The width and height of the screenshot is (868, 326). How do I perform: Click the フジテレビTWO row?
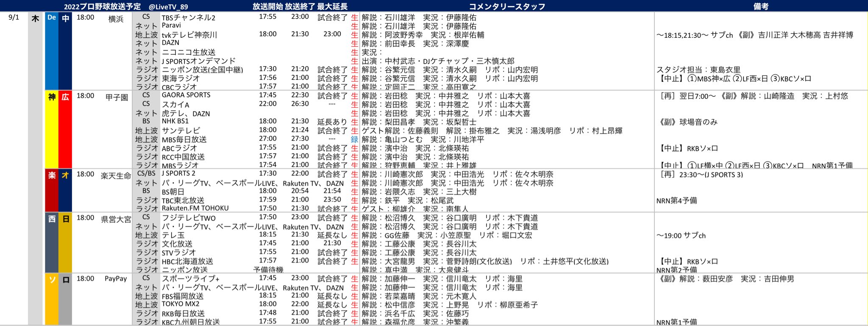click(189, 218)
